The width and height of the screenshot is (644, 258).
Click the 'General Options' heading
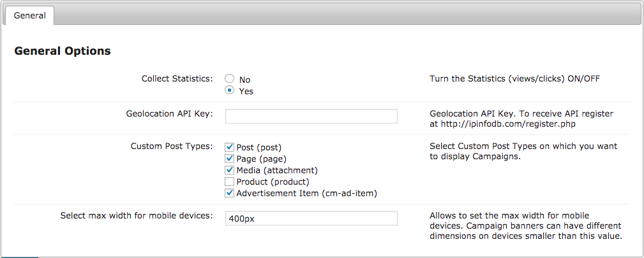[63, 51]
